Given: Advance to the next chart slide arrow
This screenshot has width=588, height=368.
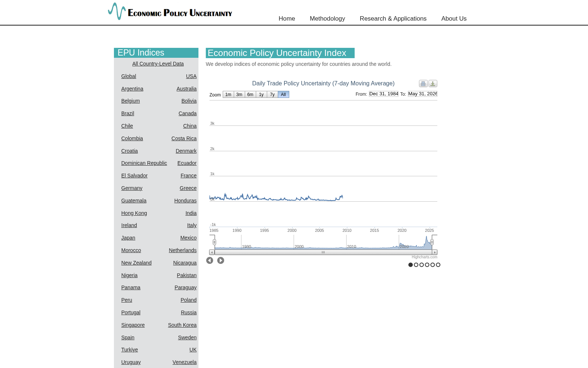Looking at the screenshot, I should tap(220, 261).
